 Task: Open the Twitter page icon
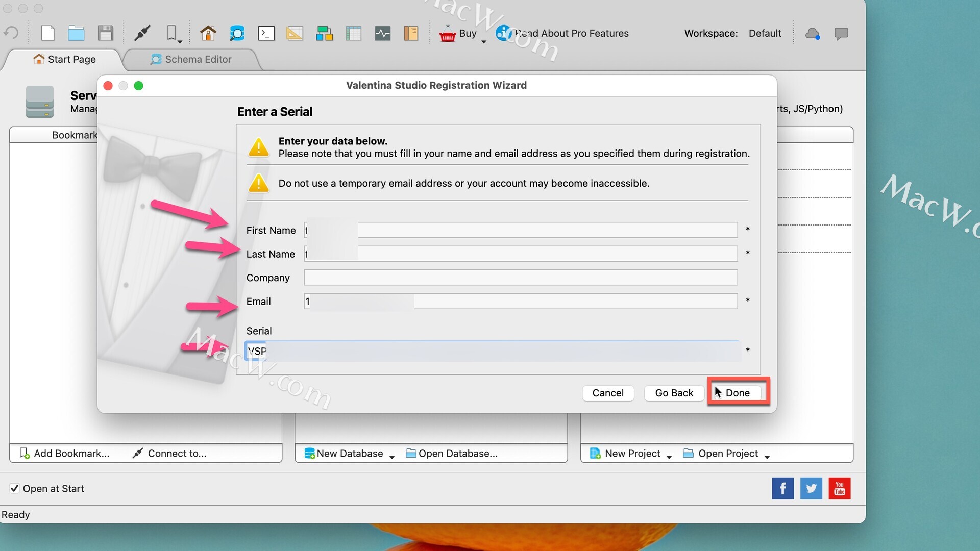[x=811, y=489]
